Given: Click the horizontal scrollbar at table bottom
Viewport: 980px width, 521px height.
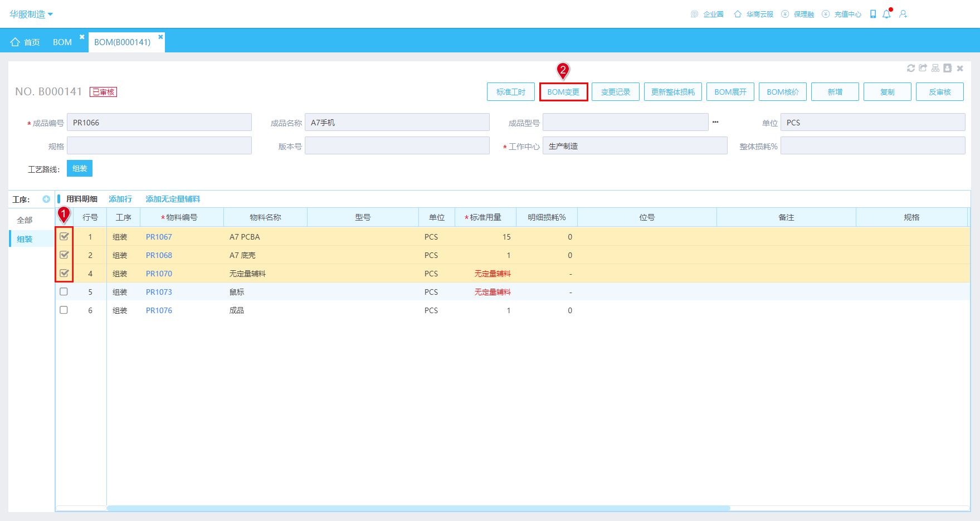Looking at the screenshot, I should pyautogui.click(x=418, y=508).
